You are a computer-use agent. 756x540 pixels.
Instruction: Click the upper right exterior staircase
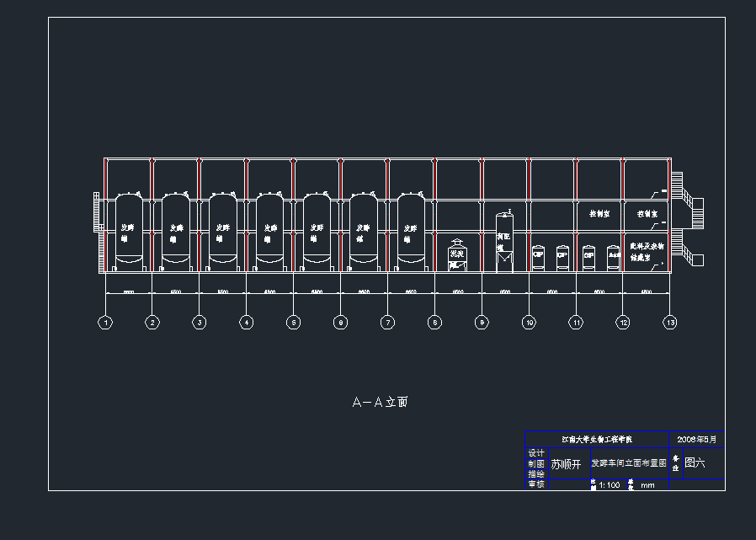pyautogui.click(x=691, y=209)
